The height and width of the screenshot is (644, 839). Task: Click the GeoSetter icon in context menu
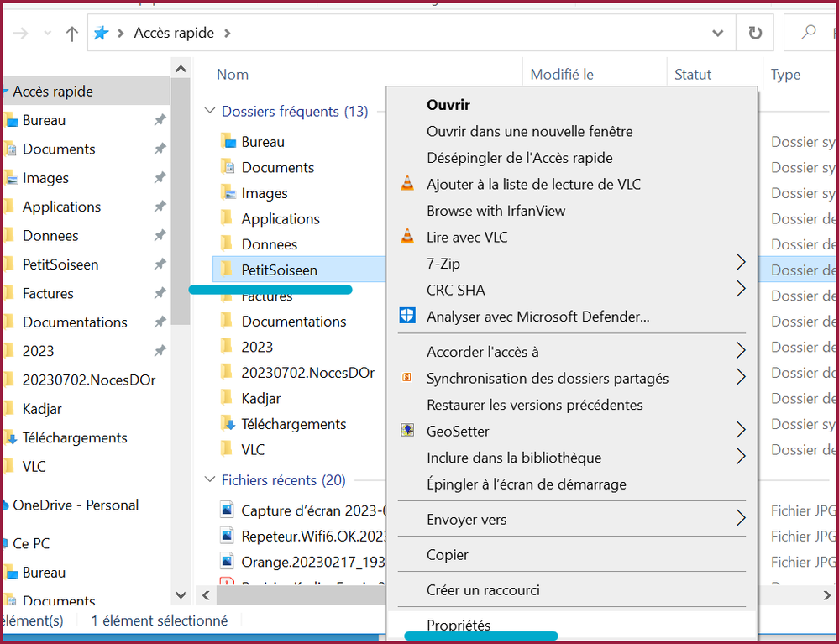[407, 431]
